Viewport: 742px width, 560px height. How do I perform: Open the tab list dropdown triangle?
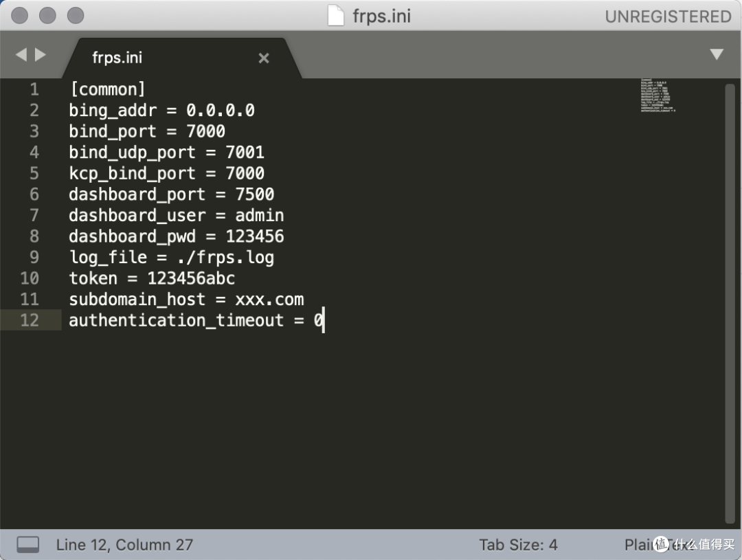point(717,54)
